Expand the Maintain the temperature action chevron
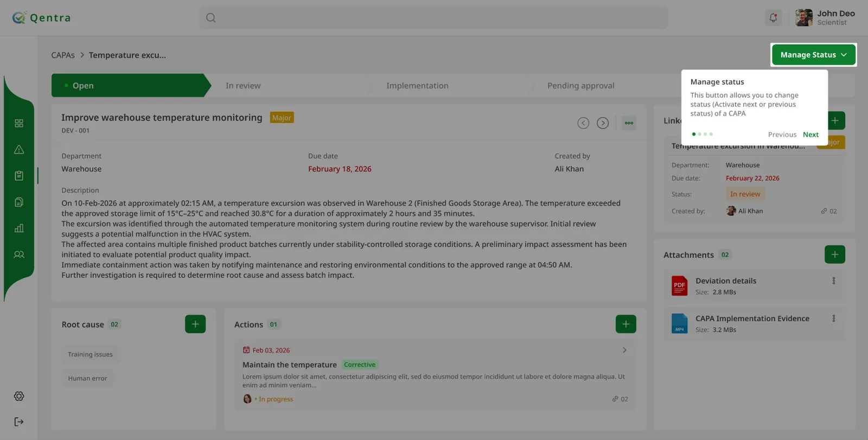The height and width of the screenshot is (440, 868). [x=624, y=350]
